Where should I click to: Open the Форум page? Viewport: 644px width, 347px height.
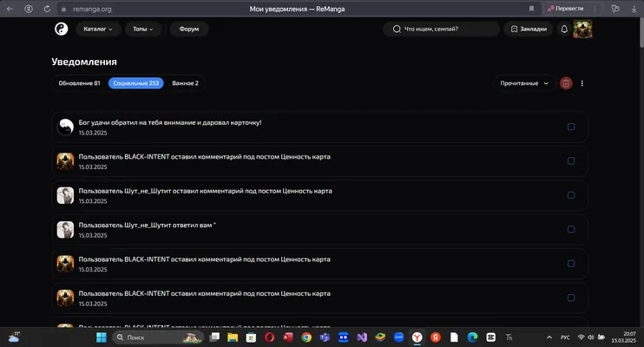coord(189,29)
